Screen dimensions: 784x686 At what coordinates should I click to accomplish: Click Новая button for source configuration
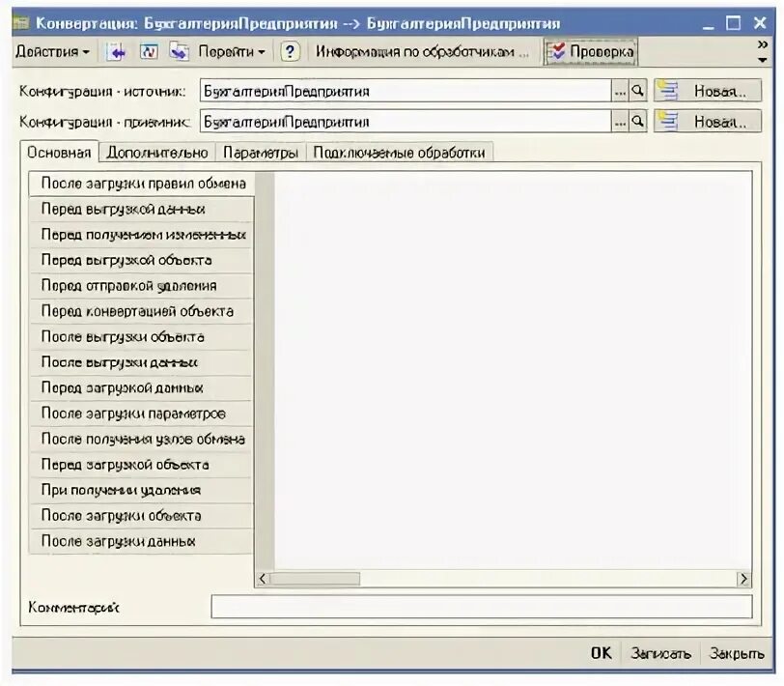pyautogui.click(x=708, y=91)
